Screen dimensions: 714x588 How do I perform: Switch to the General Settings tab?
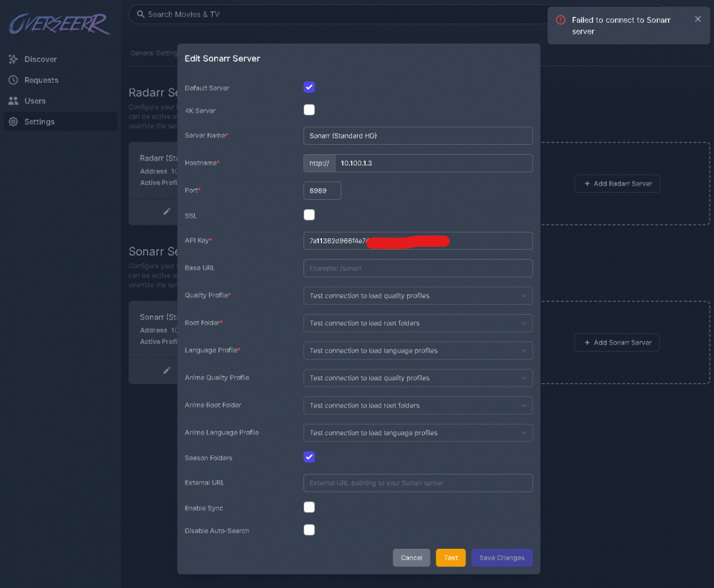click(x=154, y=54)
